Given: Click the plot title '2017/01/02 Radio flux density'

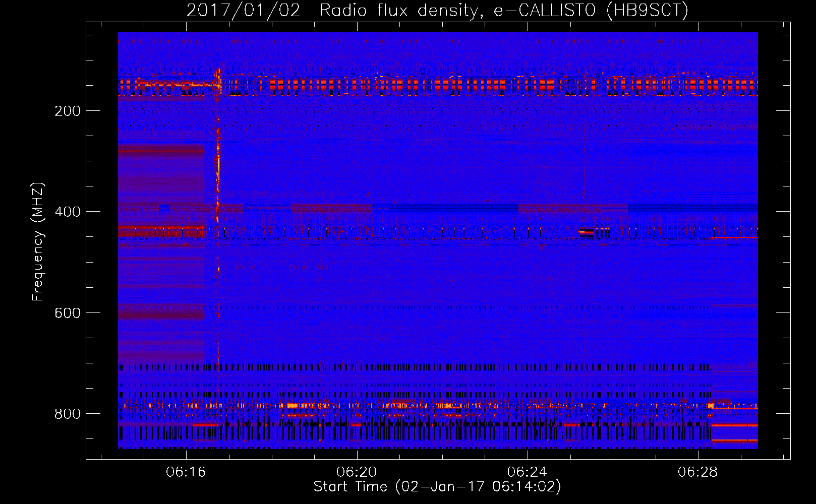Looking at the screenshot, I should 437,10.
